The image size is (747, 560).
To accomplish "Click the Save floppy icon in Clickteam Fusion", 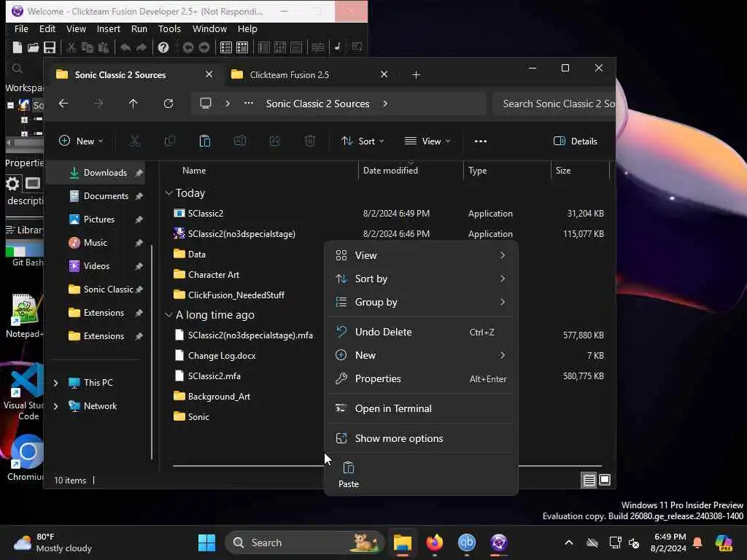I will coord(50,47).
